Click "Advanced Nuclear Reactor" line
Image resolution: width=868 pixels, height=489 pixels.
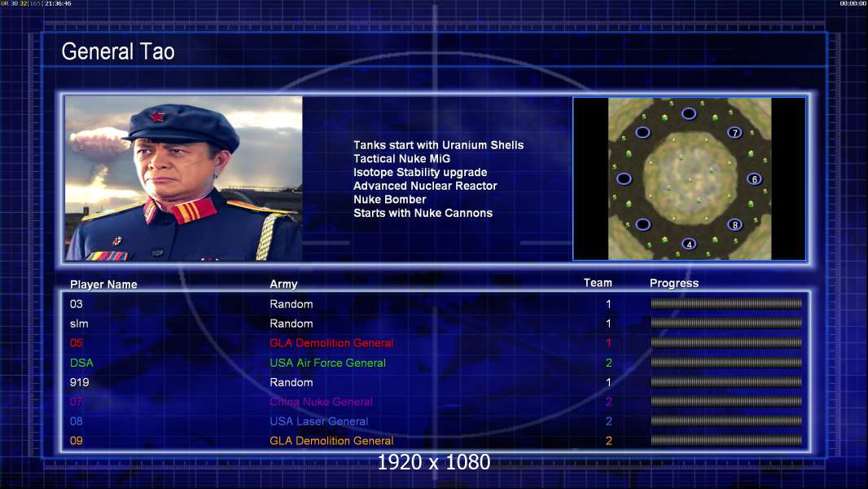click(x=425, y=186)
